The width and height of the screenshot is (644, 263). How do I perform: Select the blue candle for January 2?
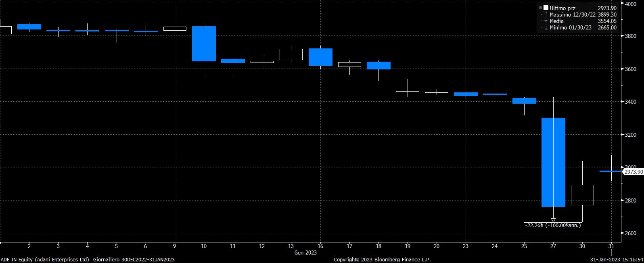pos(29,27)
